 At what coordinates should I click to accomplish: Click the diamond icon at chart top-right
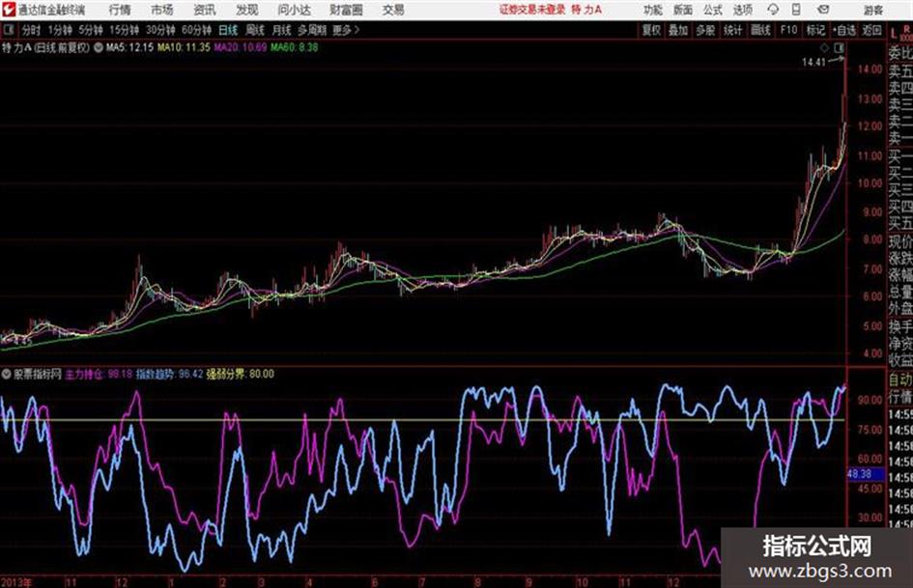[824, 47]
